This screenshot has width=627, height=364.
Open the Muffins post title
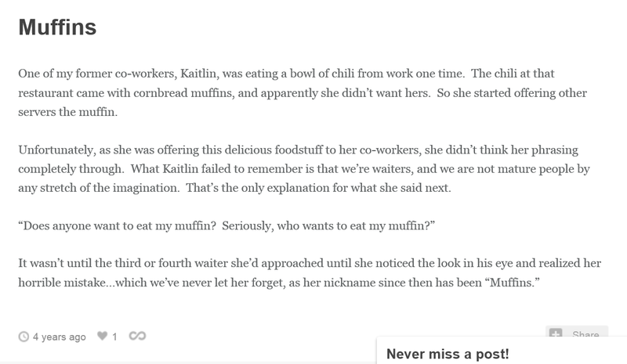click(57, 27)
